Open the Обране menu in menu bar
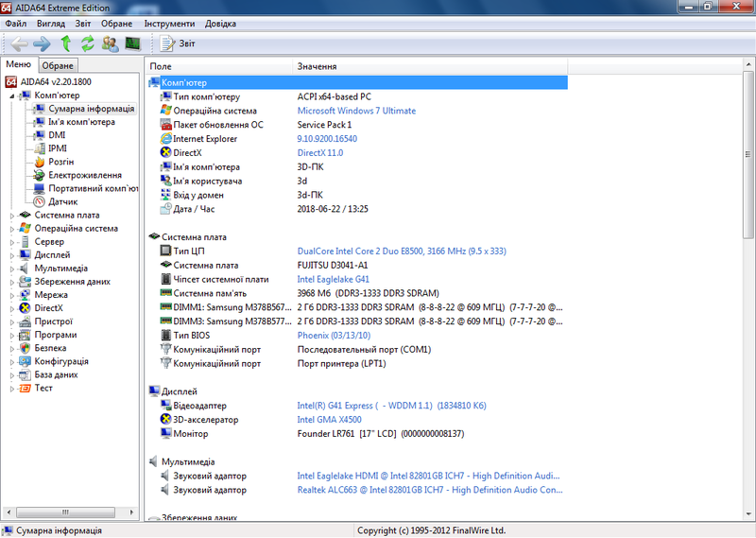Screen dimensions: 756x538 (116, 24)
